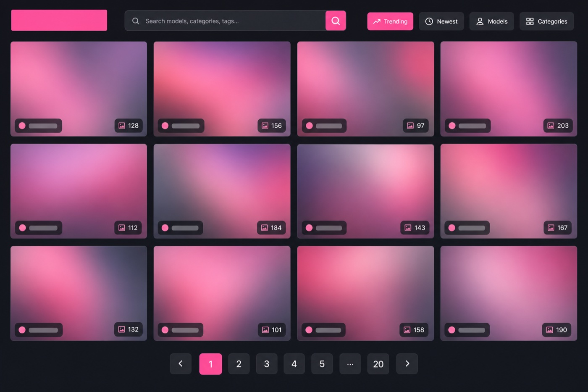This screenshot has width=588, height=392.
Task: Click the image count badge showing 203
Action: tap(558, 126)
